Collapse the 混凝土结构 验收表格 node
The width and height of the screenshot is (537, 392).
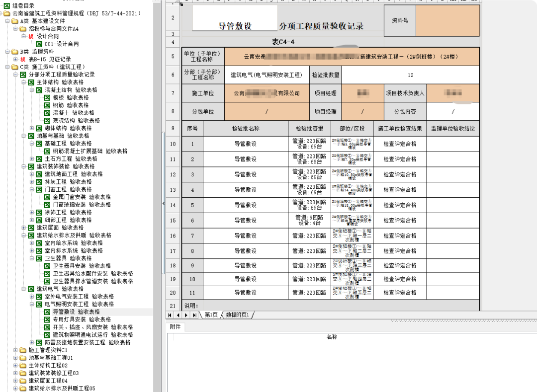tap(31, 90)
